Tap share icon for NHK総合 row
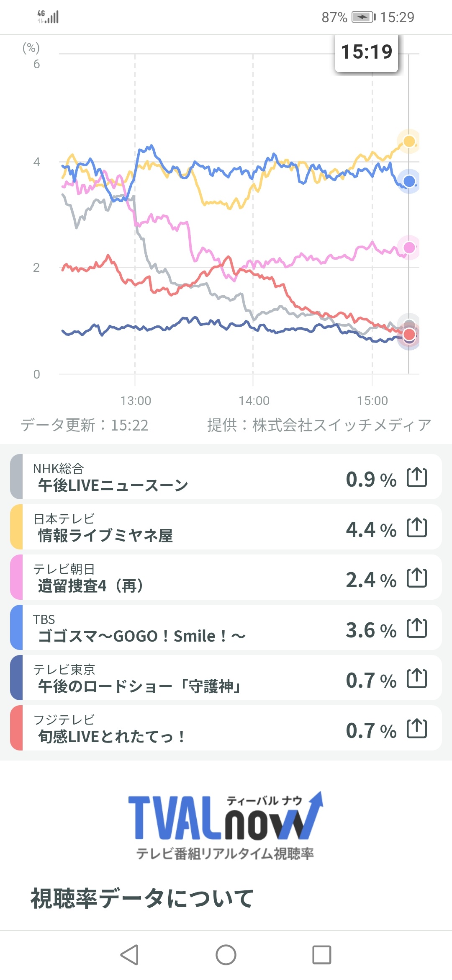This screenshot has height=980, width=452. 417,477
